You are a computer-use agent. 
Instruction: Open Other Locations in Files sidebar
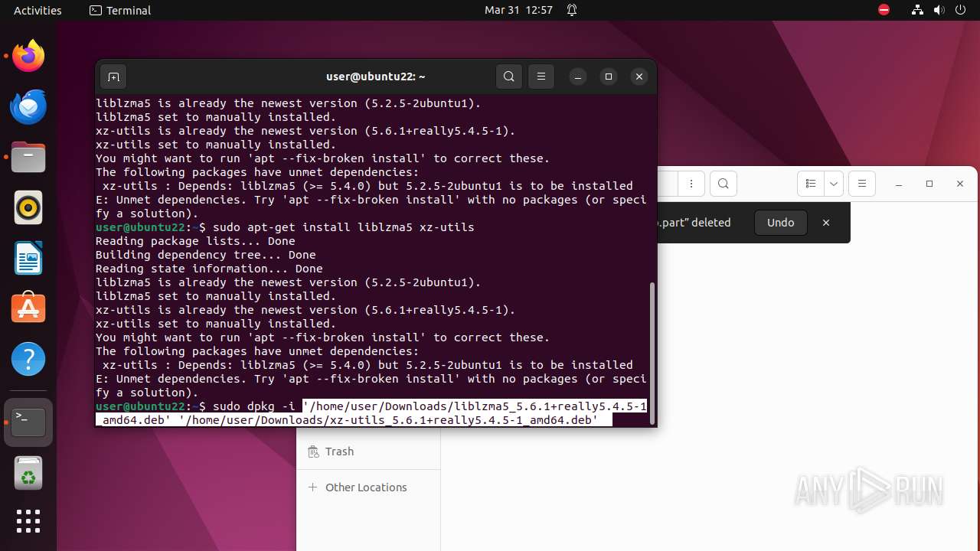pyautogui.click(x=368, y=487)
